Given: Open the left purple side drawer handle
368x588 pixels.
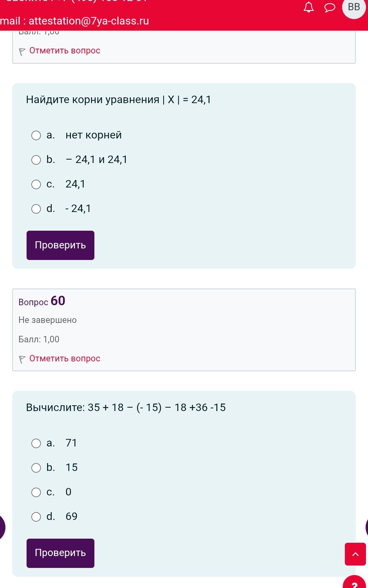Looking at the screenshot, I should pos(2,527).
